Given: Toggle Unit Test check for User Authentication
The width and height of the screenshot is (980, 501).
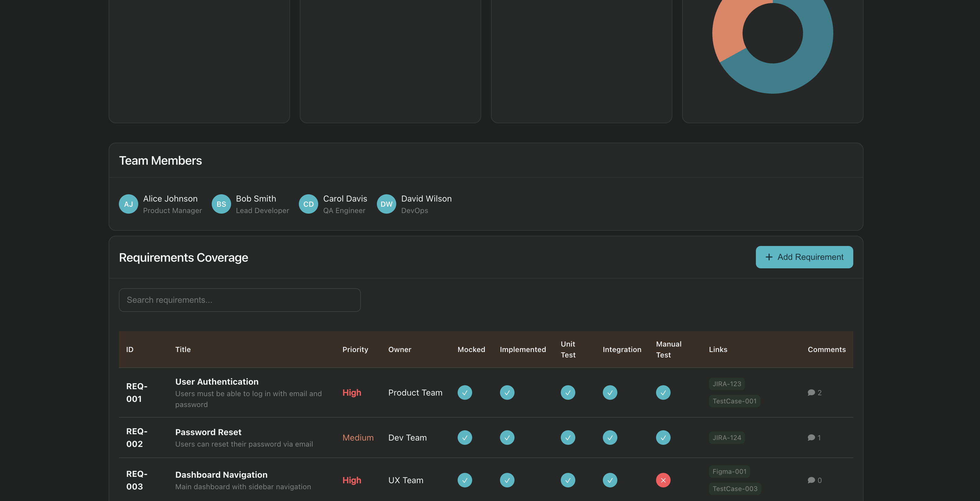Looking at the screenshot, I should [568, 393].
